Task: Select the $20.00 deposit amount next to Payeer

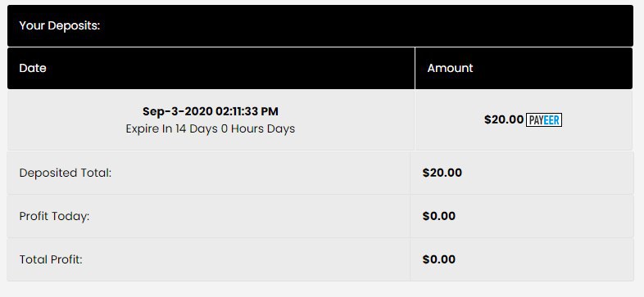Action: coord(504,119)
